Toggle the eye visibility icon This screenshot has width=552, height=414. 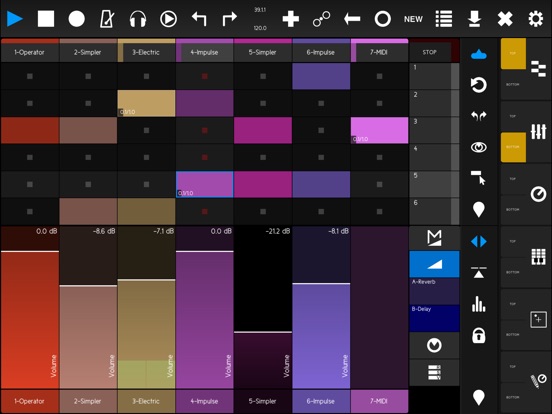click(479, 147)
